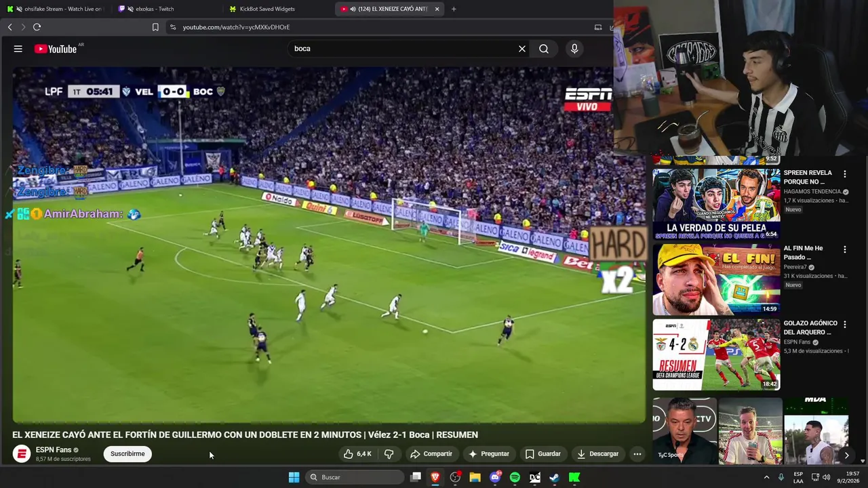Subscribe with the Suscribirme button
The image size is (868, 488).
[x=127, y=453]
